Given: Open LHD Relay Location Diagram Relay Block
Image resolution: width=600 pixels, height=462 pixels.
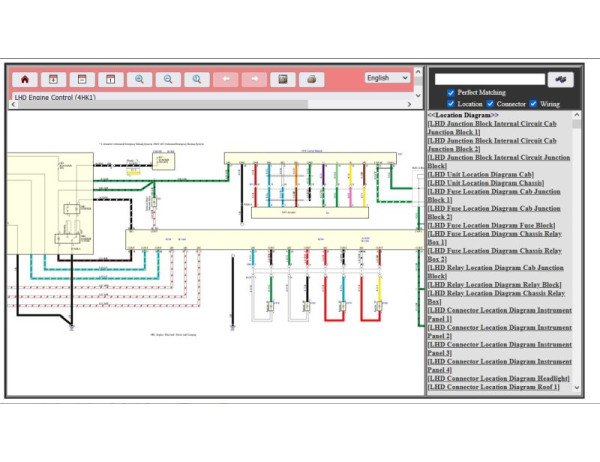Looking at the screenshot, I should (x=494, y=285).
